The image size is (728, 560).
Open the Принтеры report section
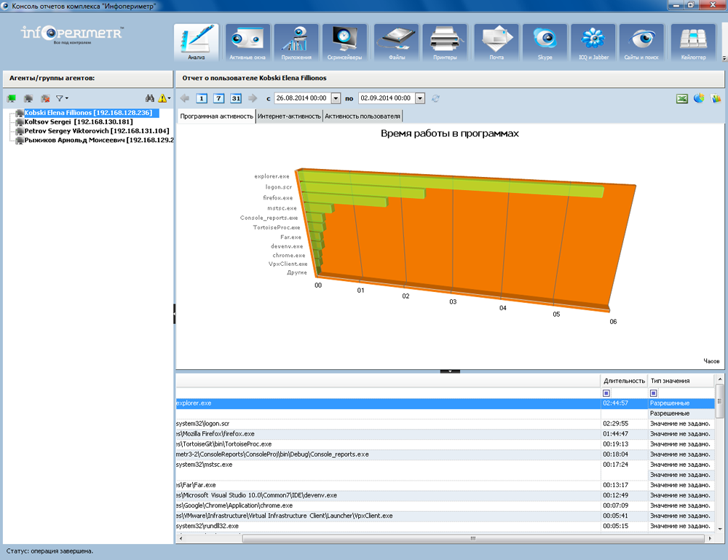[x=444, y=42]
